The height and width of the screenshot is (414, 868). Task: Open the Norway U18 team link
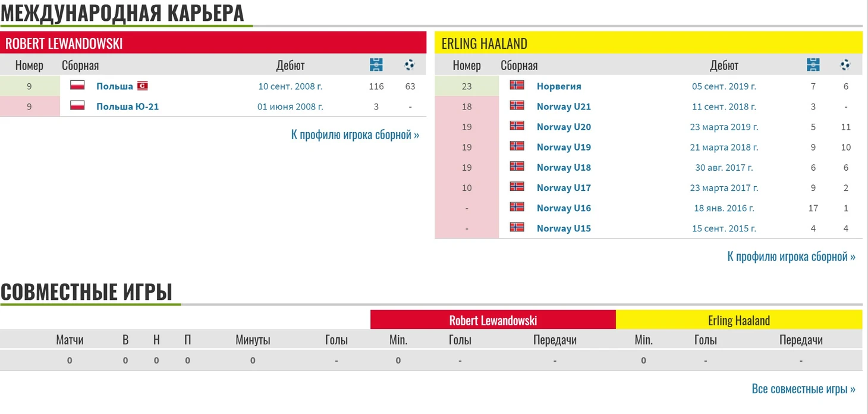click(x=564, y=167)
